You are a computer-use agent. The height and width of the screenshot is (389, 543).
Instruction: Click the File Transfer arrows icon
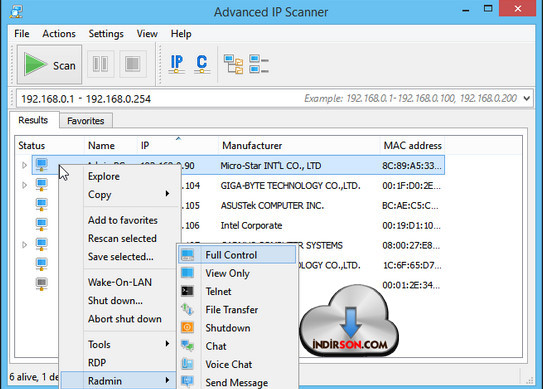click(x=188, y=309)
